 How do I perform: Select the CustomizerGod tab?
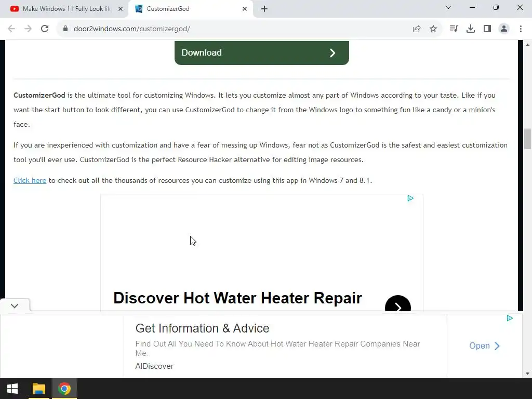[191, 9]
